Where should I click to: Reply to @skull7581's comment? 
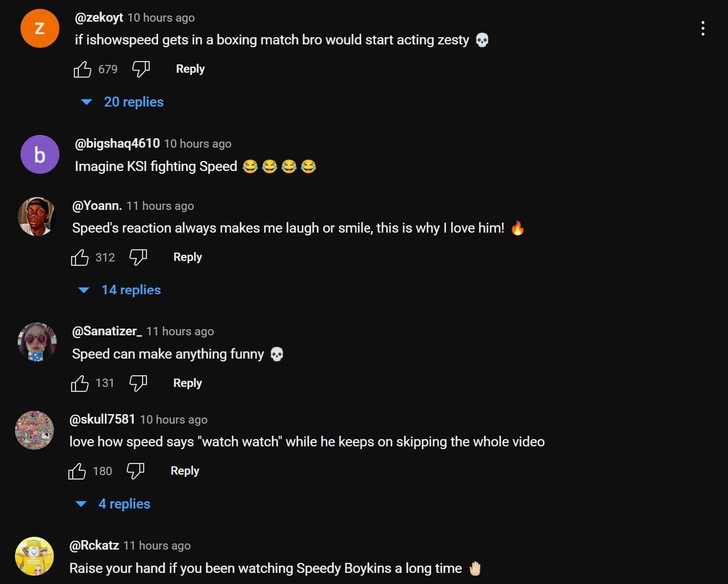tap(184, 470)
